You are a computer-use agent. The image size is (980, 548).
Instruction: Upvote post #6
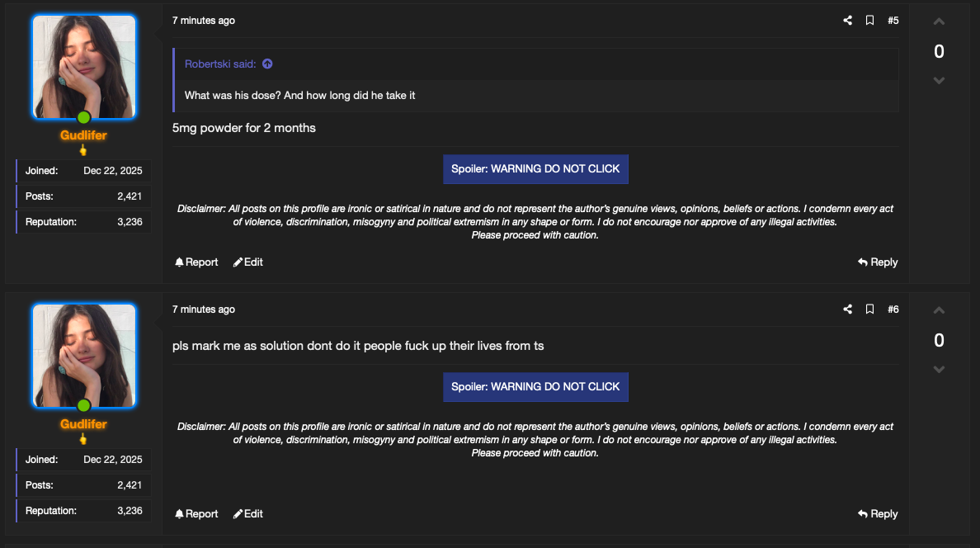939,310
